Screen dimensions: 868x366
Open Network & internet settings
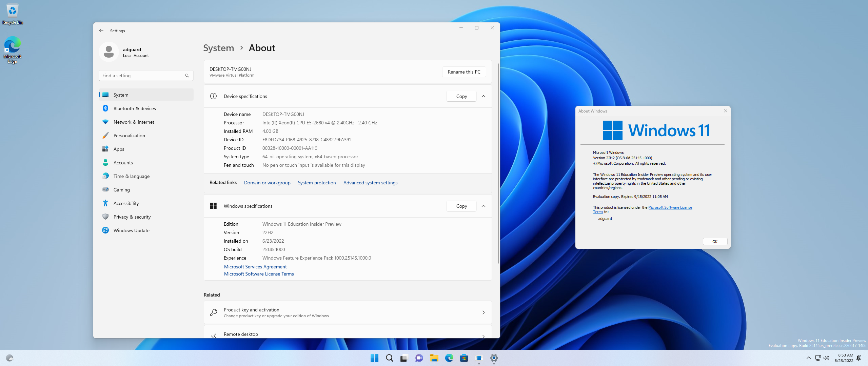pos(146,122)
